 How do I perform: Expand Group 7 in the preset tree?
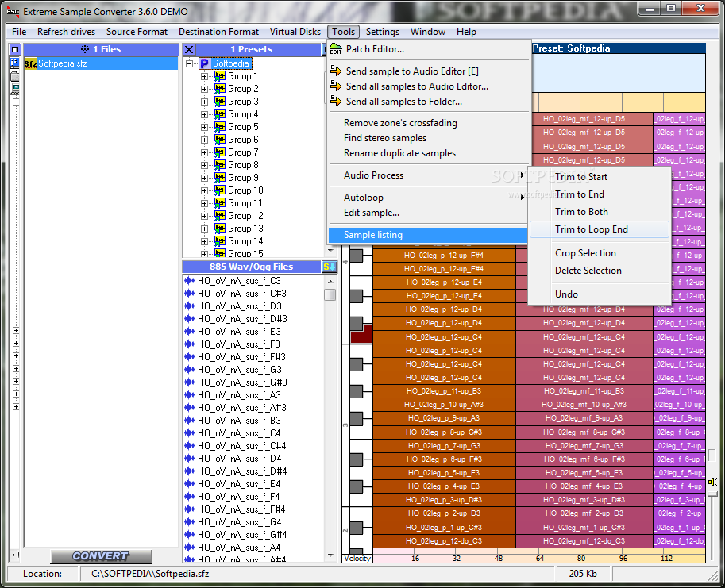(x=204, y=152)
